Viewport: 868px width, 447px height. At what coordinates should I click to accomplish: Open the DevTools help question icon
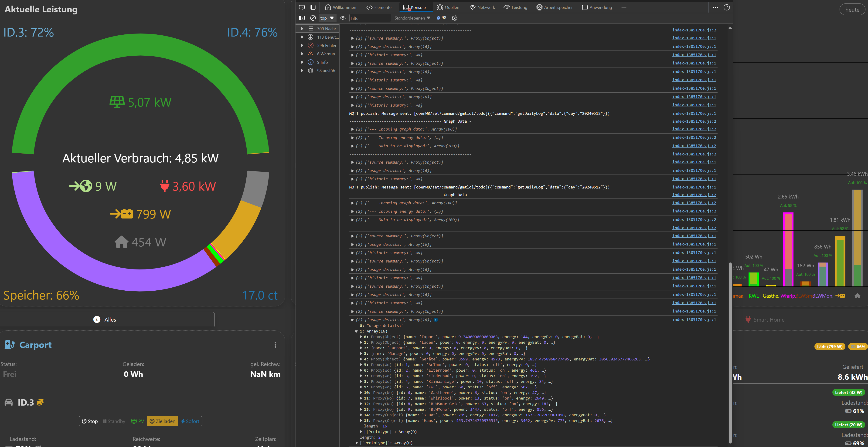coord(726,7)
